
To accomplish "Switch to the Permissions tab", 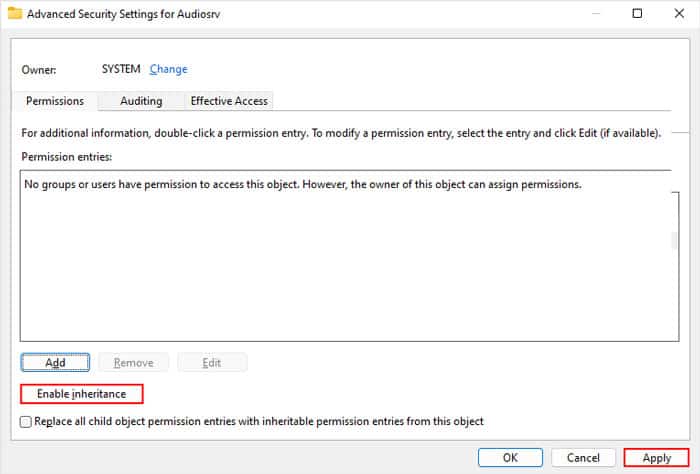I will click(55, 101).
